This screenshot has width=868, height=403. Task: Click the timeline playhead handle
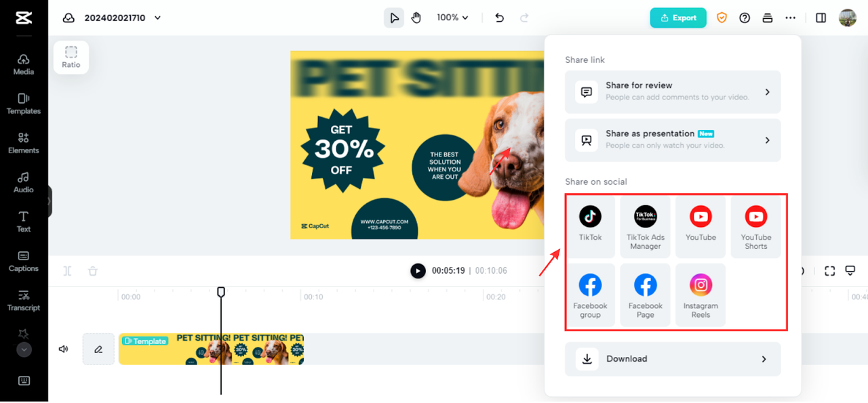(x=221, y=291)
